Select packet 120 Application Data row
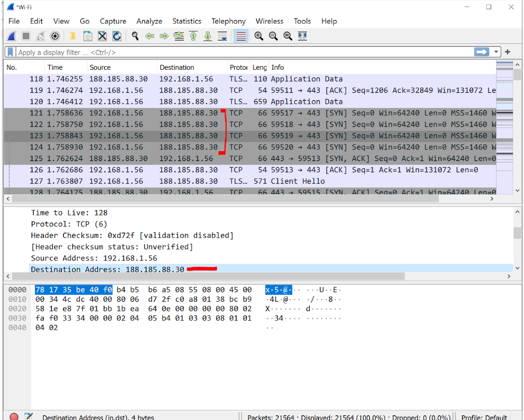The image size is (524, 420). (x=250, y=102)
